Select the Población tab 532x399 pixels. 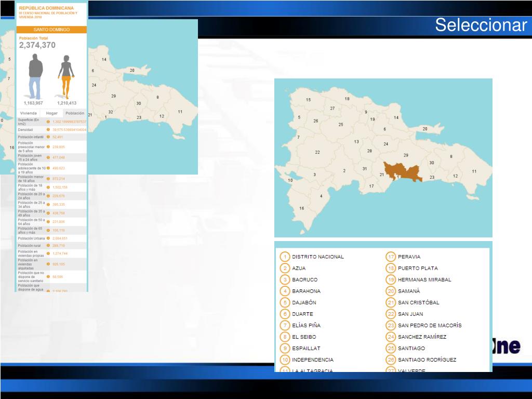pyautogui.click(x=75, y=113)
